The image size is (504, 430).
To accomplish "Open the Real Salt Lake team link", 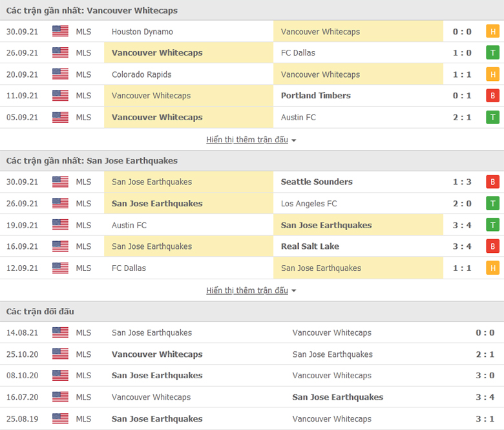I will (x=310, y=246).
